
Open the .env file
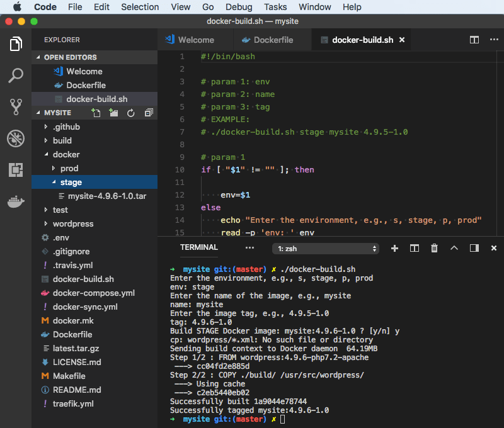(94, 237)
